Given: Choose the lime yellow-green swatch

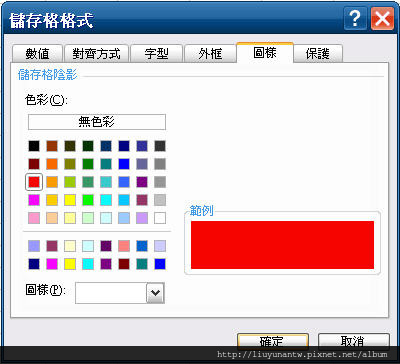Looking at the screenshot, I should [x=70, y=182].
